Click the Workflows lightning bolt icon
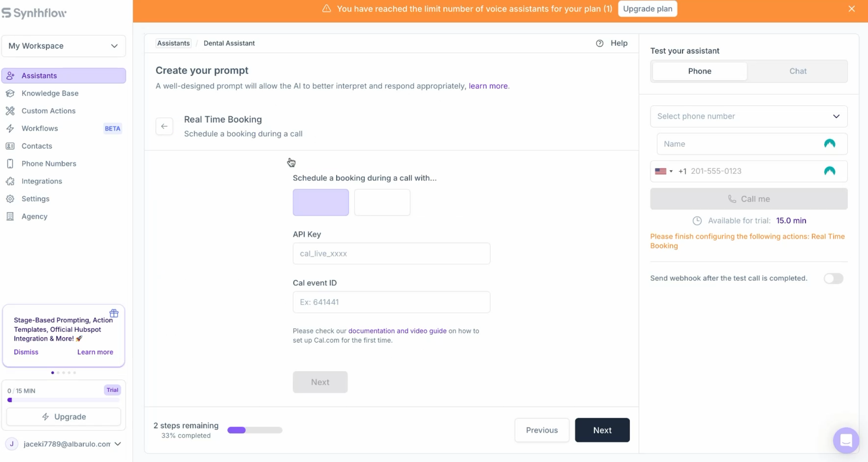 [x=10, y=128]
